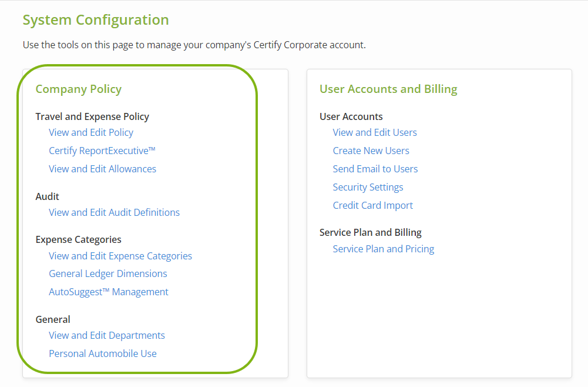Open Service Plan and Pricing

(383, 249)
